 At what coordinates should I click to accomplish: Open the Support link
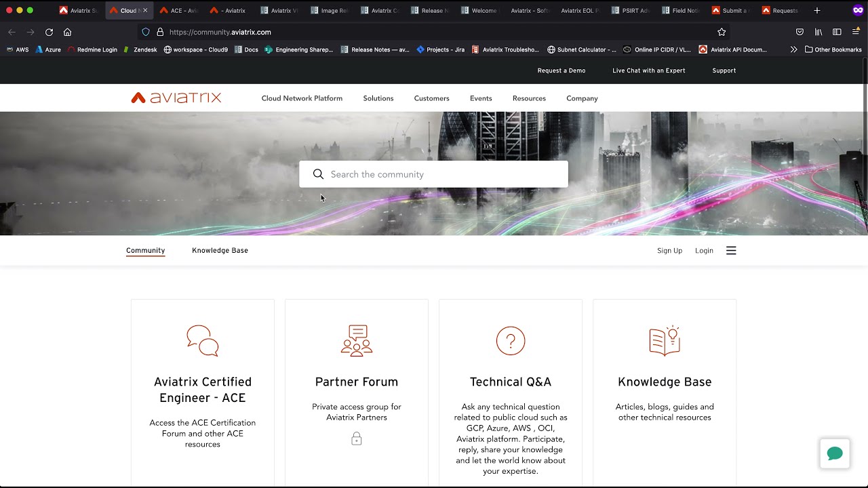[x=724, y=70]
